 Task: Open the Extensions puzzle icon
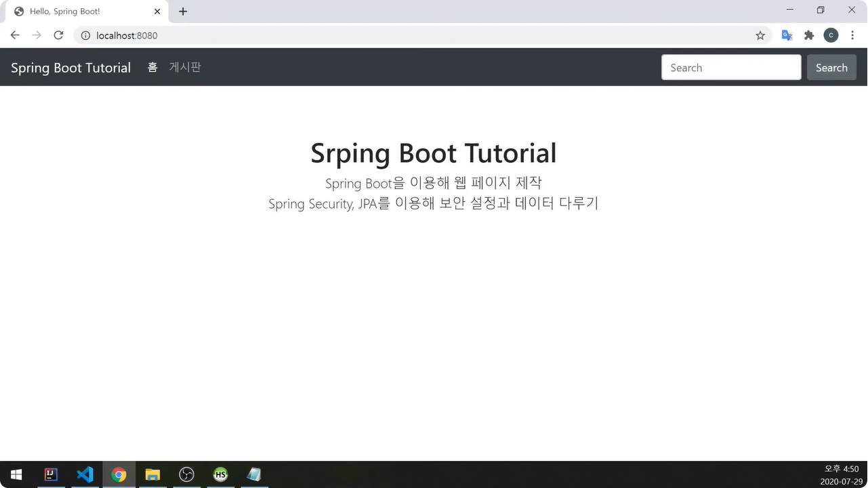[x=809, y=35]
